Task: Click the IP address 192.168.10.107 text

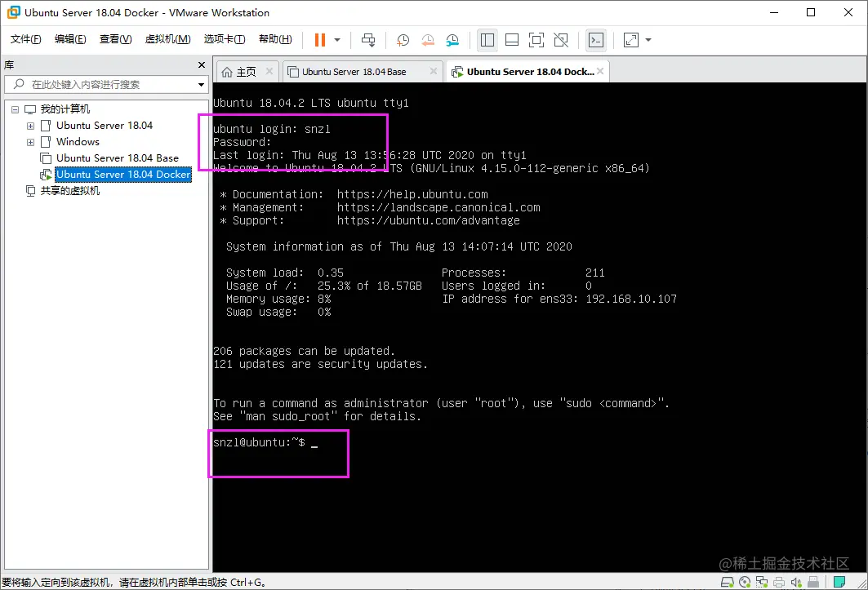Action: 631,299
